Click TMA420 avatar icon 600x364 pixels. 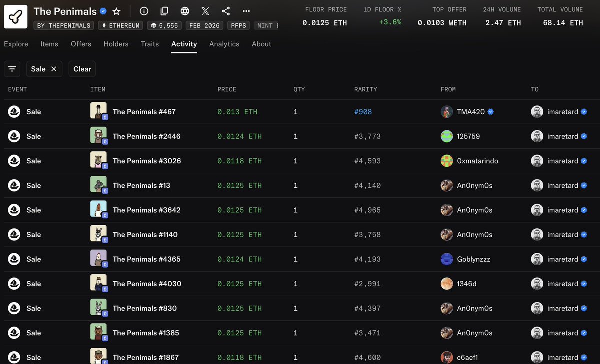447,112
